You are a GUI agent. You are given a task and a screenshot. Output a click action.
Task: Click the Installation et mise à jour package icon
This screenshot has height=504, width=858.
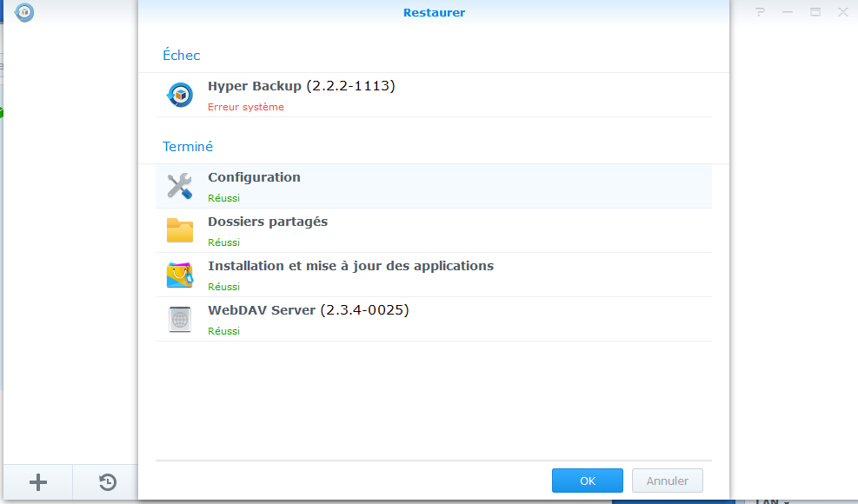tap(179, 275)
